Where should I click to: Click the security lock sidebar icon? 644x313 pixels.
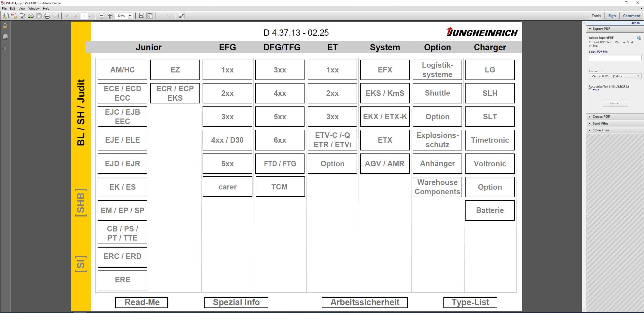pyautogui.click(x=5, y=26)
